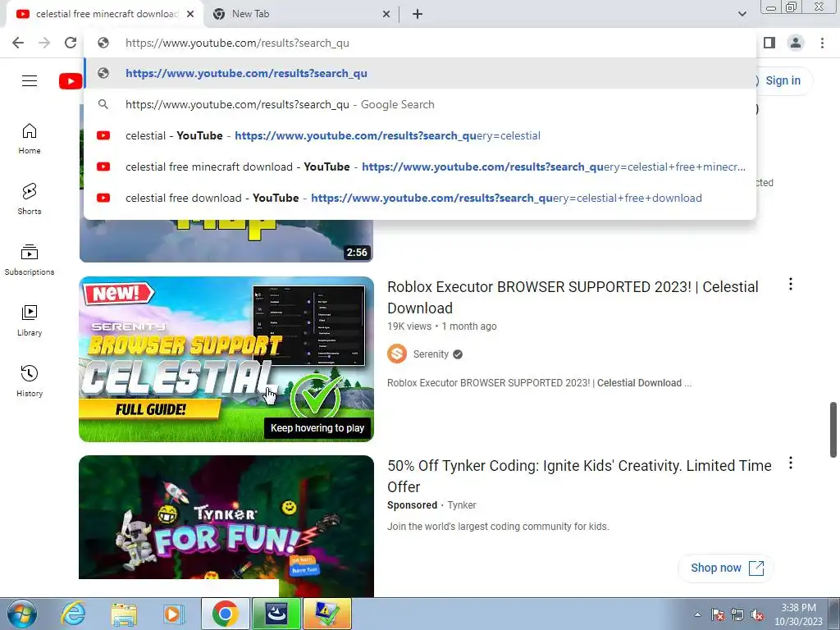Open Windows Media Player from taskbar
This screenshot has height=630, width=840.
(x=173, y=614)
